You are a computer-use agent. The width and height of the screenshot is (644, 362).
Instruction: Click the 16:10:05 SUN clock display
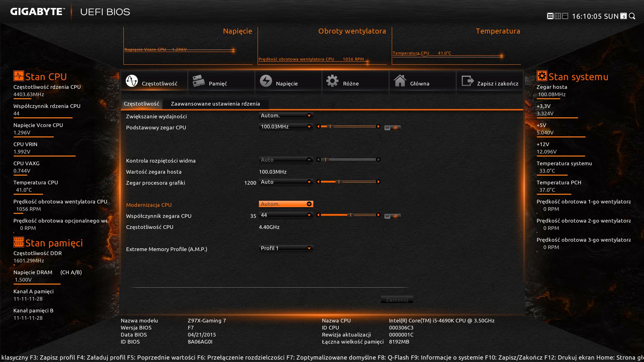(x=595, y=16)
